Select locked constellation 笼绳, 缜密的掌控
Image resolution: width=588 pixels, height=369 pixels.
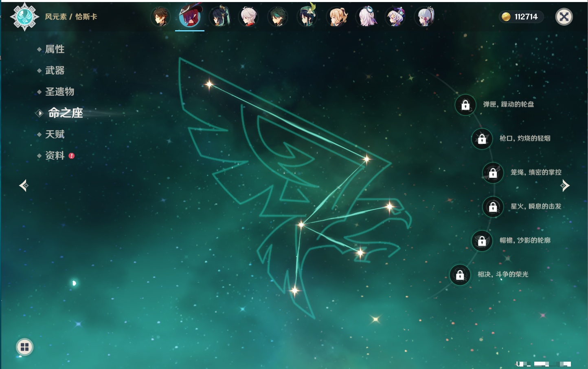coord(493,173)
